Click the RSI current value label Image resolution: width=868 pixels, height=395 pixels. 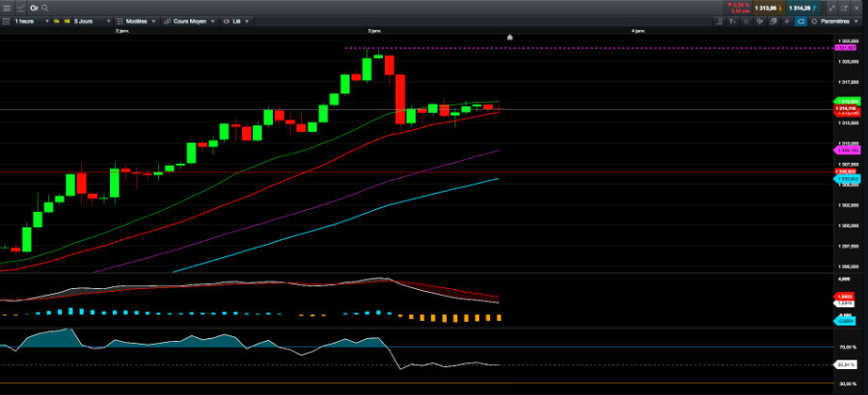(847, 364)
